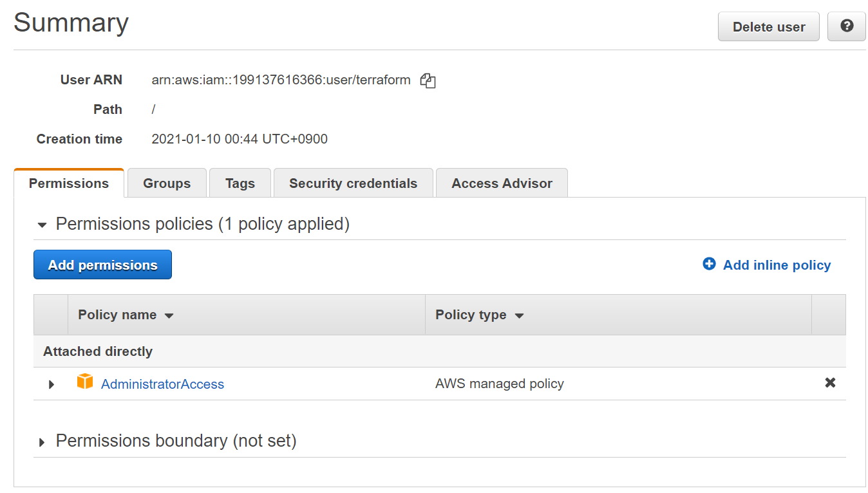Click the AWS managed policy cell

[500, 384]
